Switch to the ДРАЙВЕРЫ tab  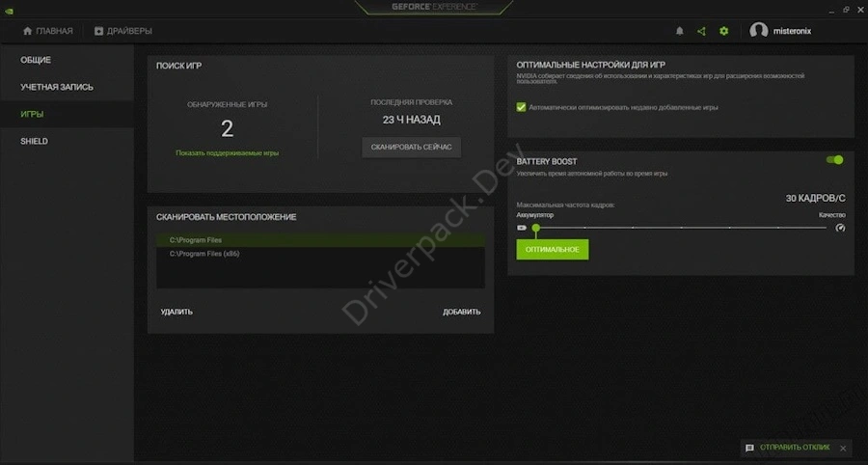(x=122, y=31)
